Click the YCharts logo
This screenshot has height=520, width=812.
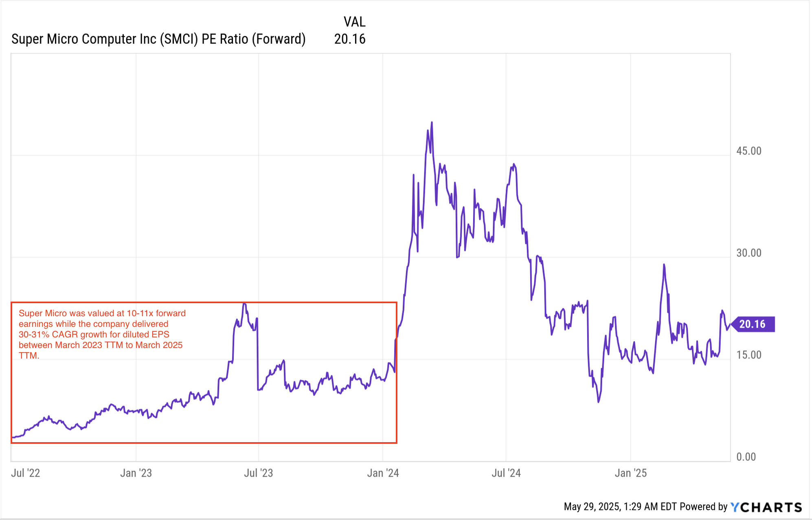pos(766,507)
